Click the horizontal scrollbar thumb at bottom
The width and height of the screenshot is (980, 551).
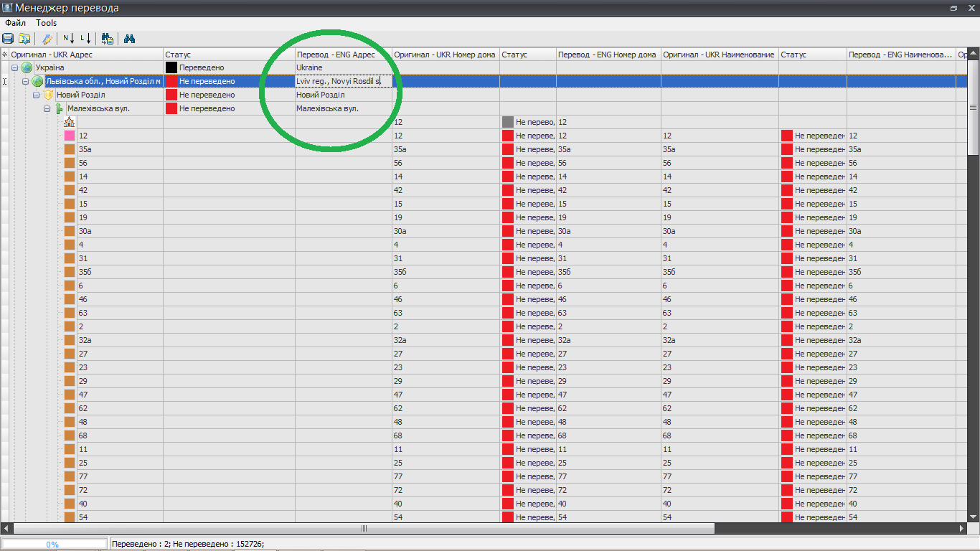[364, 529]
